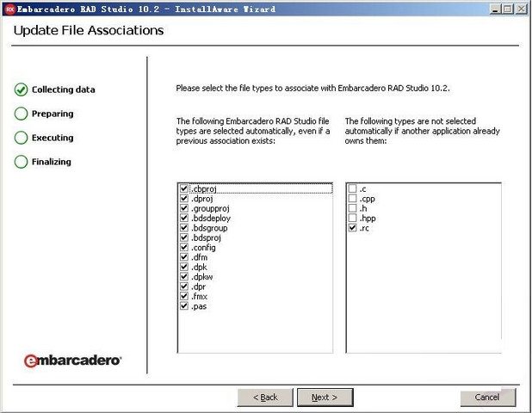The image size is (532, 413).
Task: Select the .groupproj list row text
Action: point(210,208)
